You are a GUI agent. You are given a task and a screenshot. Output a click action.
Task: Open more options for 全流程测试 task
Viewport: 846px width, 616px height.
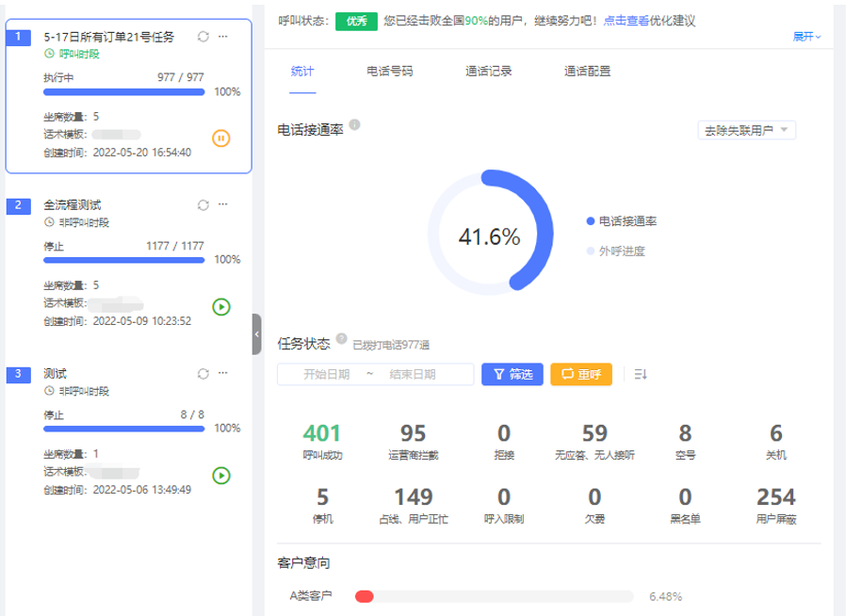pos(223,204)
